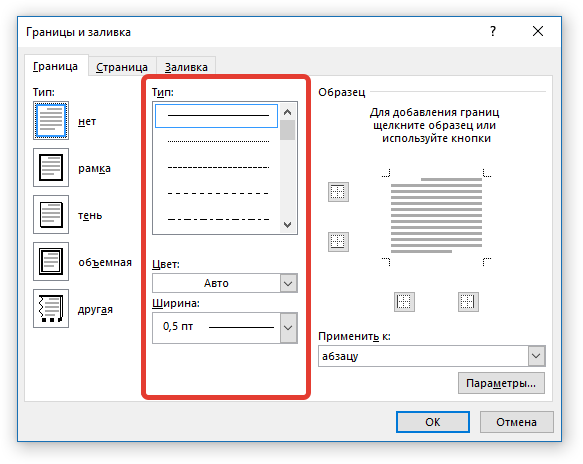
Task: Expand the 'Ширина' 0,5 пт width dropdown
Action: pos(225,328)
